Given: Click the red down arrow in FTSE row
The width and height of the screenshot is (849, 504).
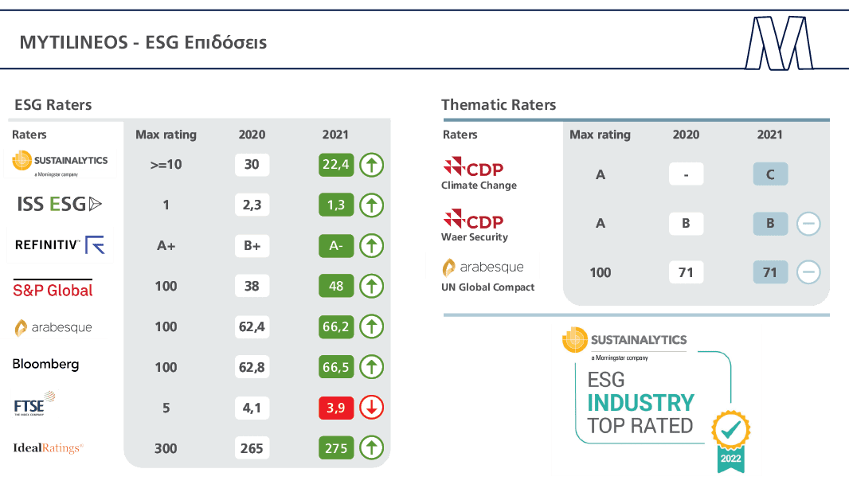Looking at the screenshot, I should (x=371, y=408).
